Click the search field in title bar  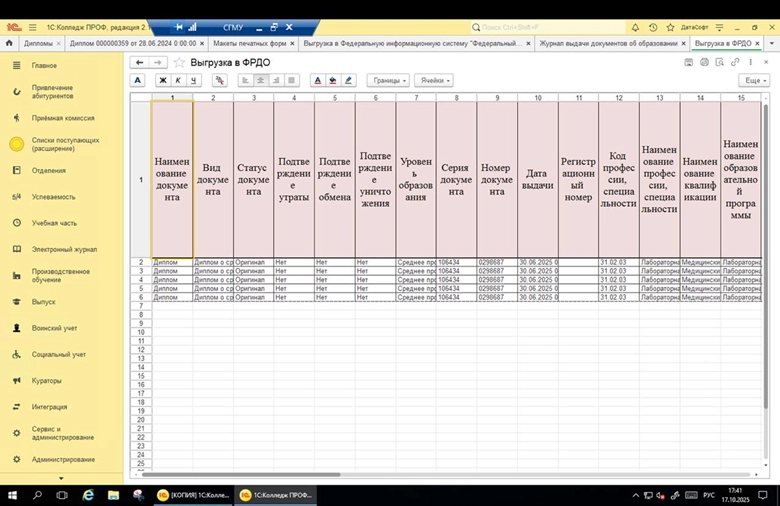click(545, 27)
